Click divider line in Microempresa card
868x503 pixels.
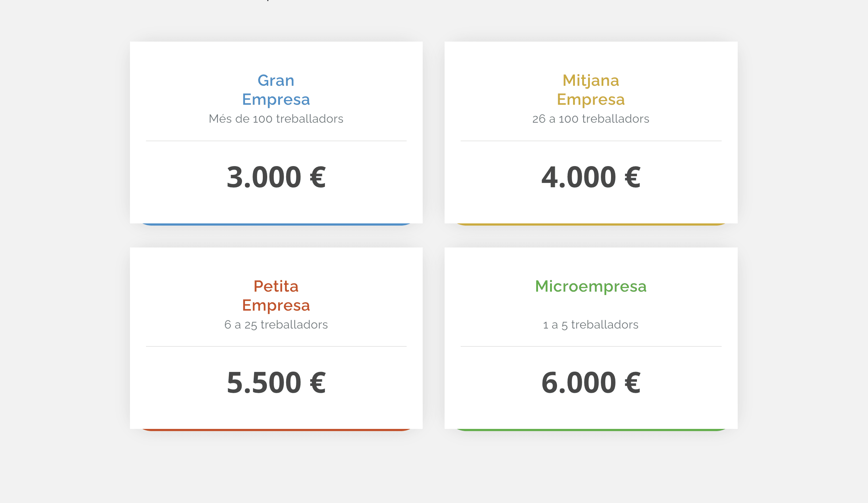tap(591, 346)
